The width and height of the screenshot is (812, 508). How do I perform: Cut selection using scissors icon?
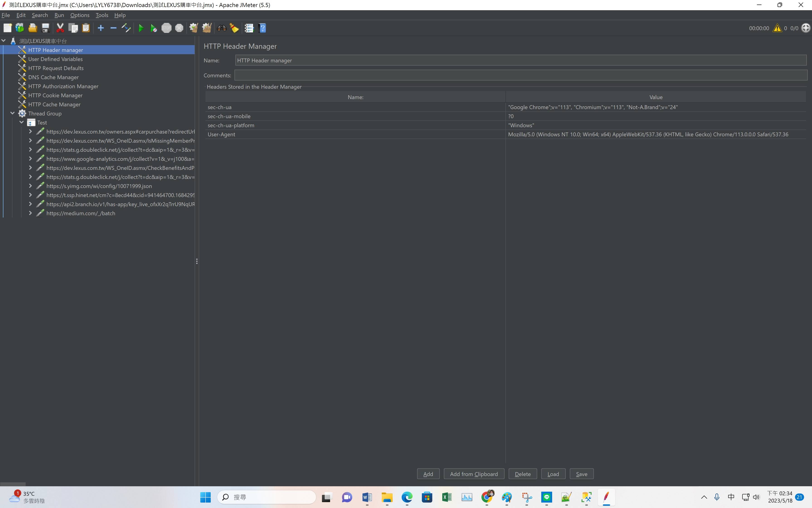pyautogui.click(x=60, y=28)
